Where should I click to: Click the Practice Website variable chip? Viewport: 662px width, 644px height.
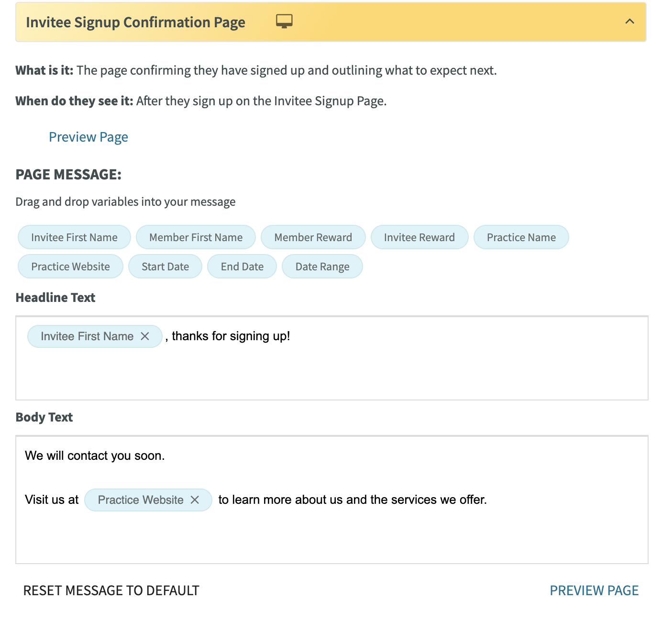tap(70, 266)
